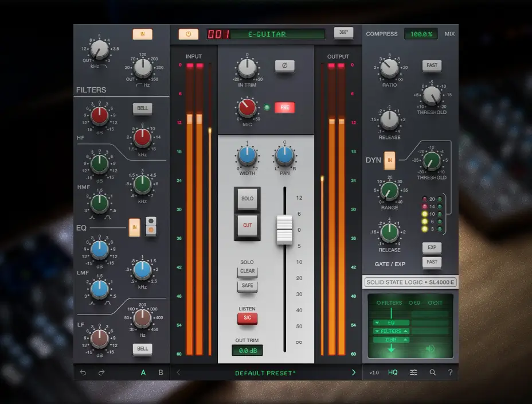Load next preset with the right chevron
532x404 pixels.
tap(354, 372)
